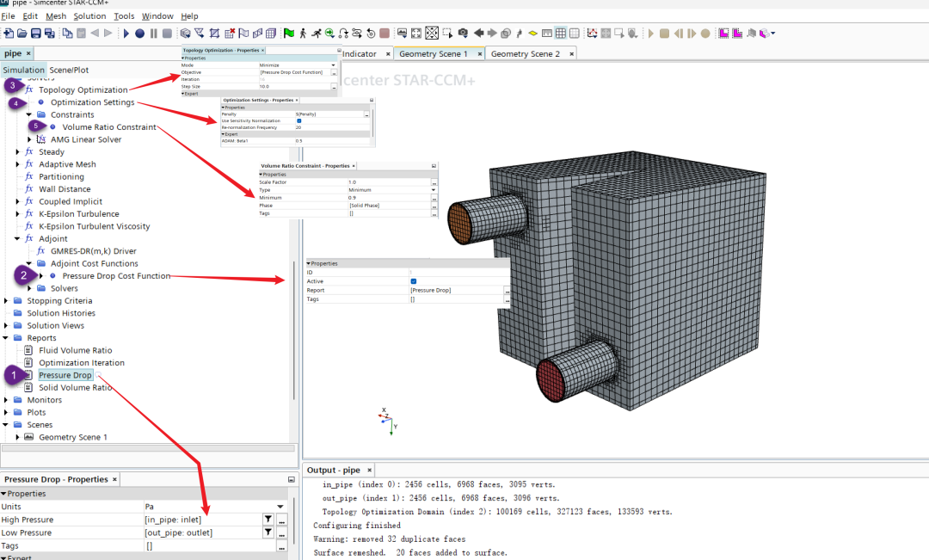
Task: Expand the Steady solver node
Action: tap(17, 151)
